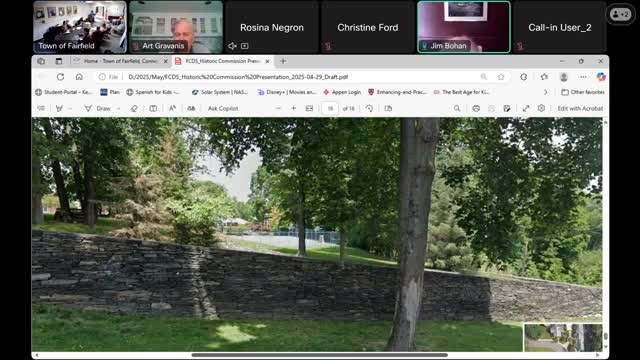Open the Plan bookmark
Image resolution: width=640 pixels, height=360 pixels.
[x=110, y=92]
